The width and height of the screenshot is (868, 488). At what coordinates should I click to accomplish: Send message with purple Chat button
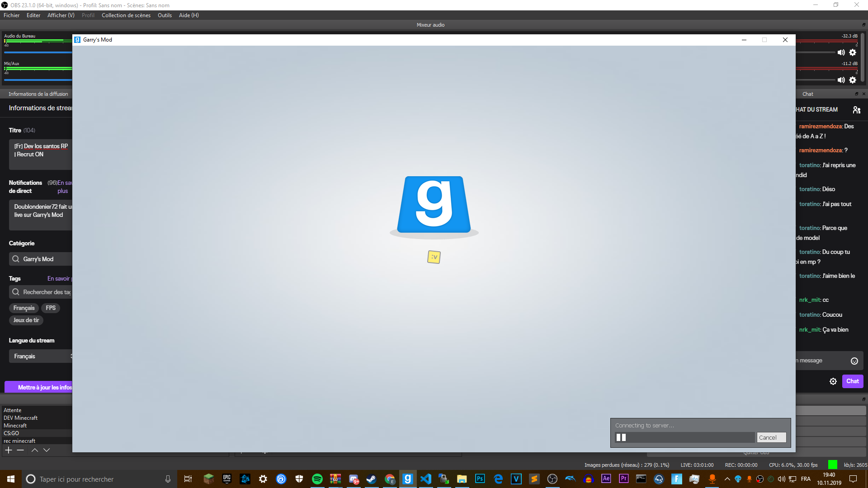pos(853,381)
